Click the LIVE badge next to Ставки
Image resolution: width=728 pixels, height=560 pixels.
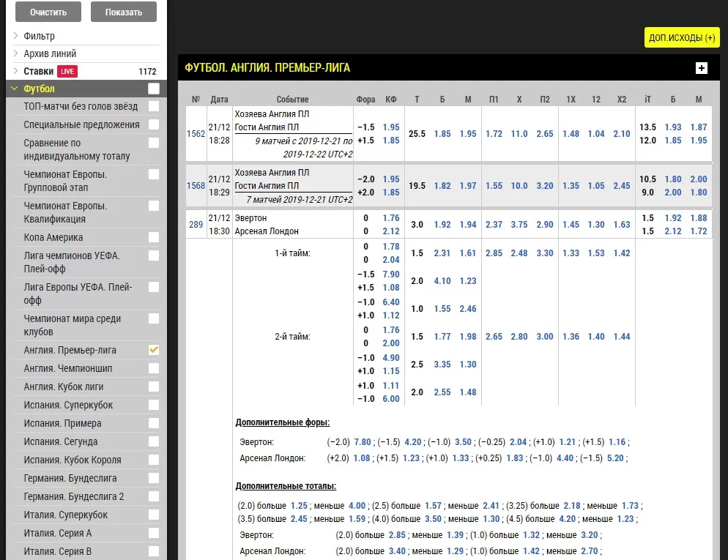67,72
